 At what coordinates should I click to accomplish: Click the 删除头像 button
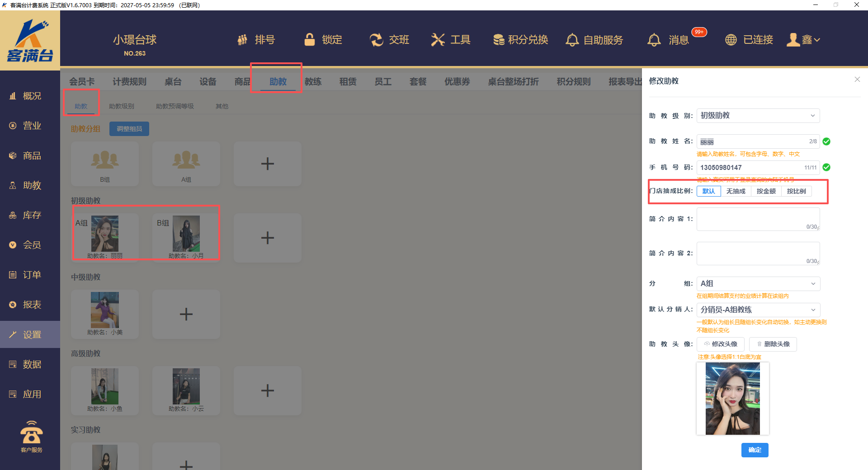tap(773, 344)
